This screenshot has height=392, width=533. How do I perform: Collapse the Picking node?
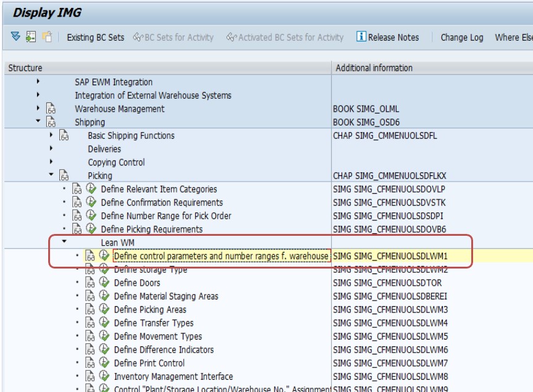[x=51, y=174]
